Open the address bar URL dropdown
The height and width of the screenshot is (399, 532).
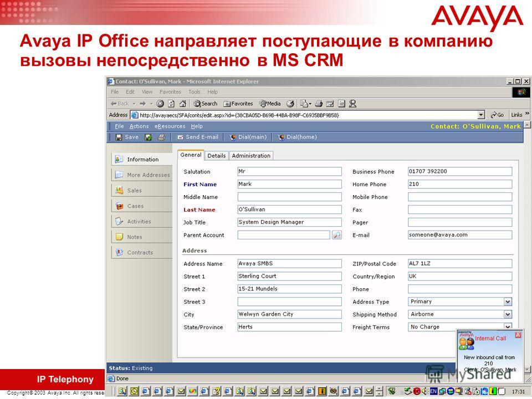coord(481,115)
